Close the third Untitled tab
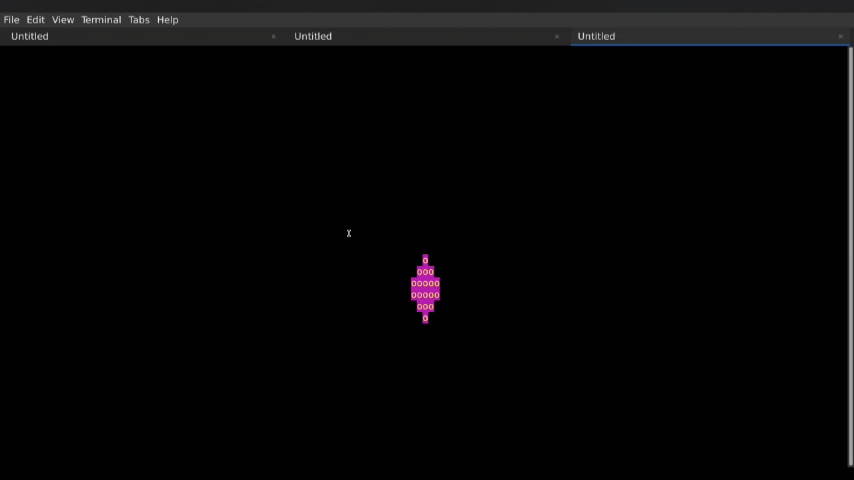This screenshot has width=854, height=480. coord(840,37)
